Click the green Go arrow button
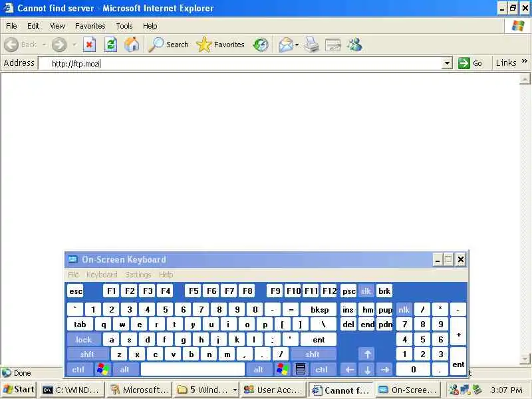Image resolution: width=532 pixels, height=399 pixels. click(464, 63)
